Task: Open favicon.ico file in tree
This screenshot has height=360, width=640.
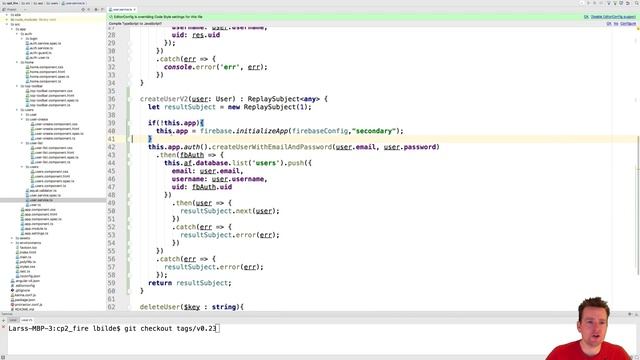Action: coord(28,248)
